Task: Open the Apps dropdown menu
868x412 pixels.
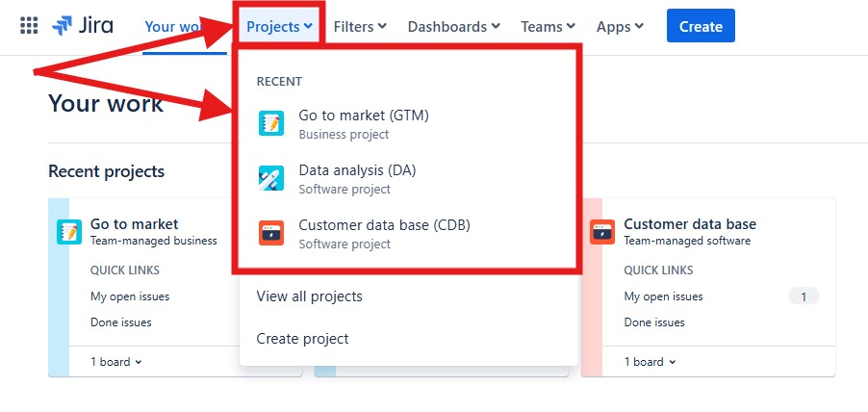Action: (620, 26)
